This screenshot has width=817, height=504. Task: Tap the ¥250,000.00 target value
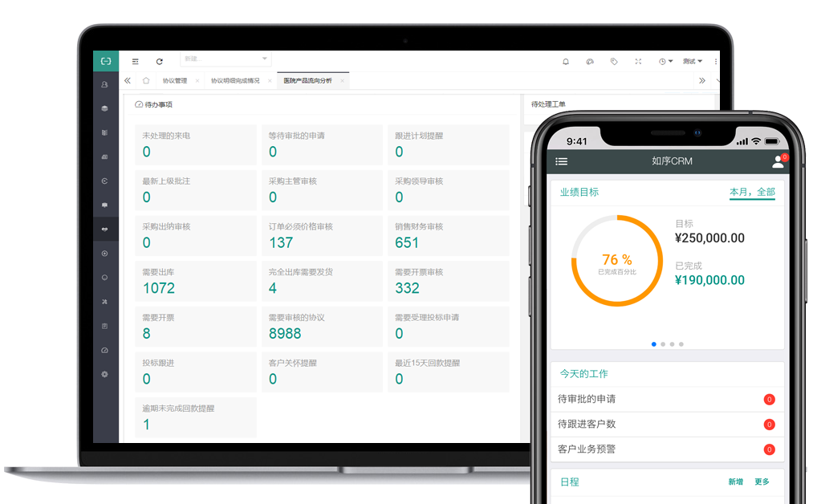pyautogui.click(x=709, y=238)
